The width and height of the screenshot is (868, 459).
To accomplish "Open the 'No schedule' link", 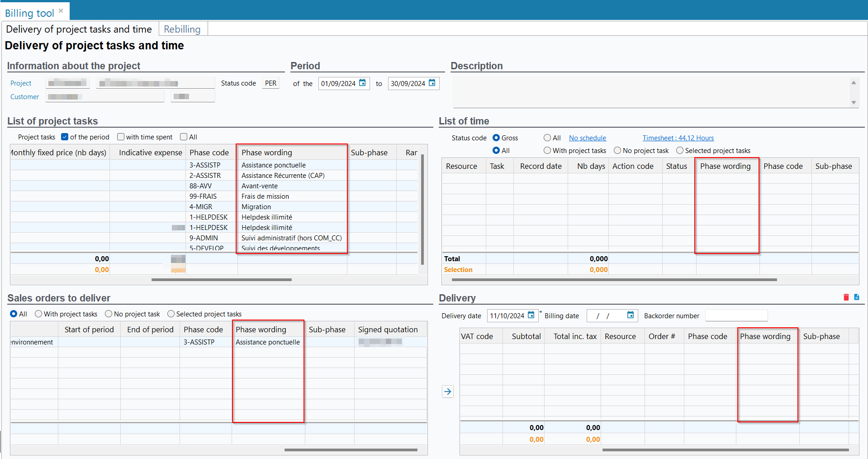I will (x=587, y=138).
